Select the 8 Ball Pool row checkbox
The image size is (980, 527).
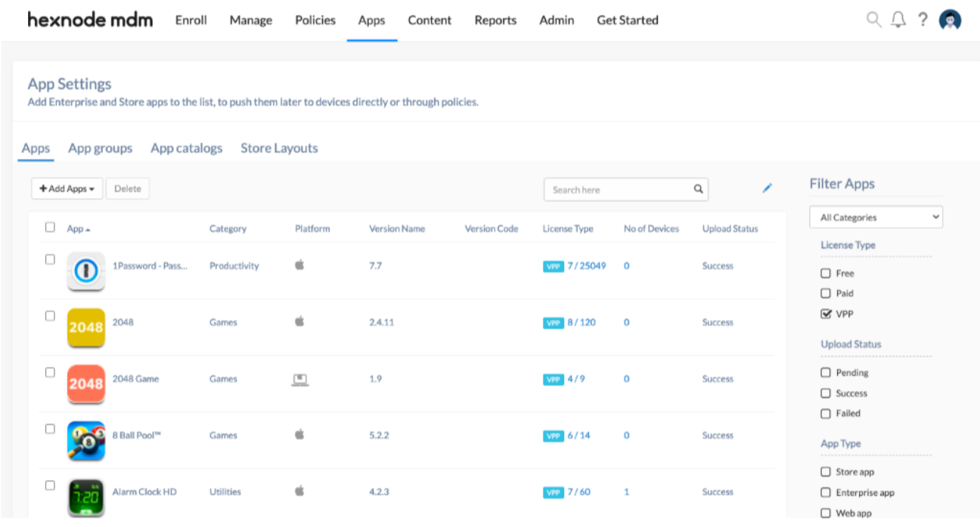click(50, 429)
